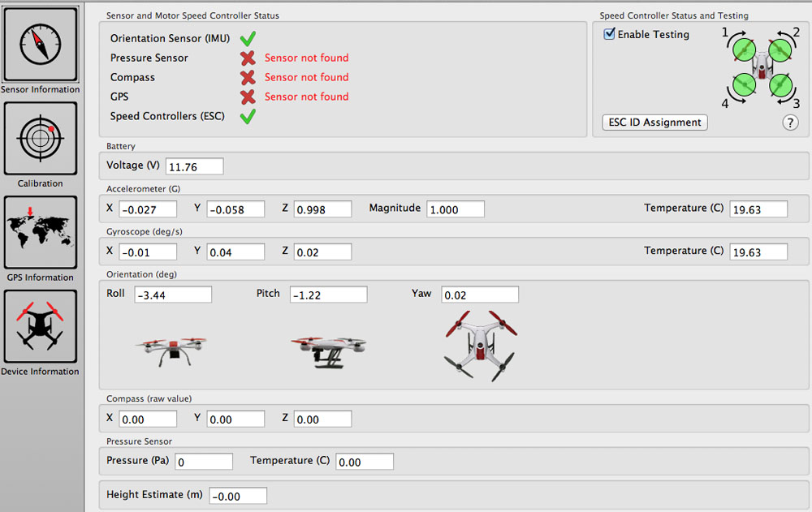Click the Orientation Sensor green checkmark

[x=248, y=38]
